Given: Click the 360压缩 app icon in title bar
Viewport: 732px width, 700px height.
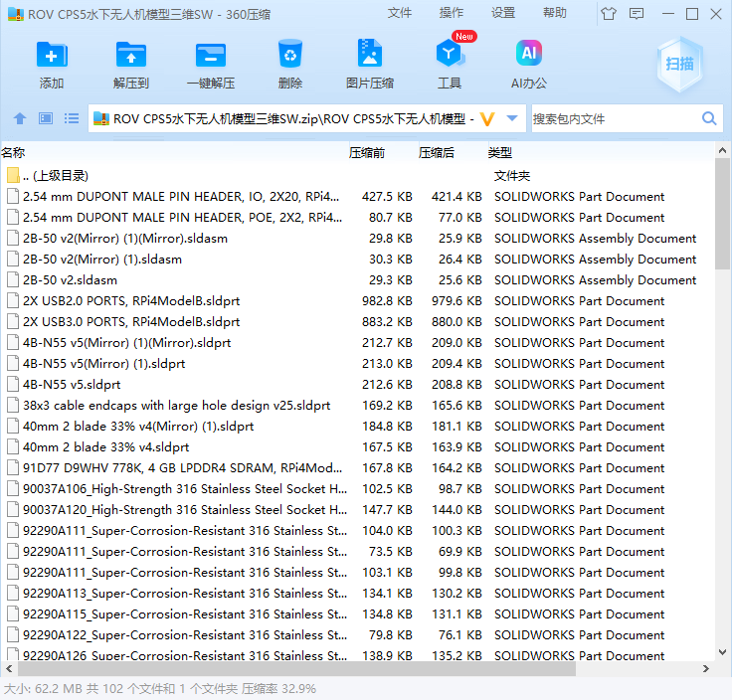Looking at the screenshot, I should coord(15,15).
